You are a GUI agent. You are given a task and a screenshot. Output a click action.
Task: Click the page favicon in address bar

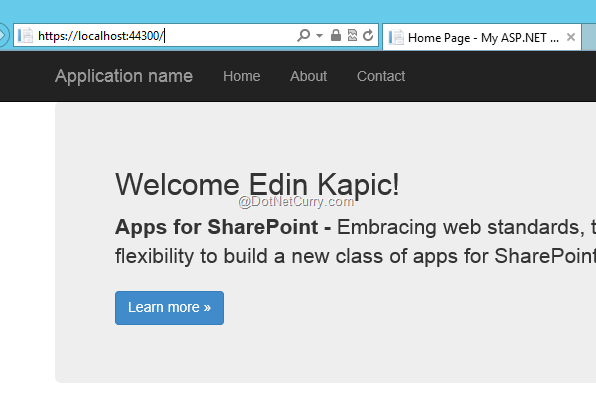click(x=25, y=36)
